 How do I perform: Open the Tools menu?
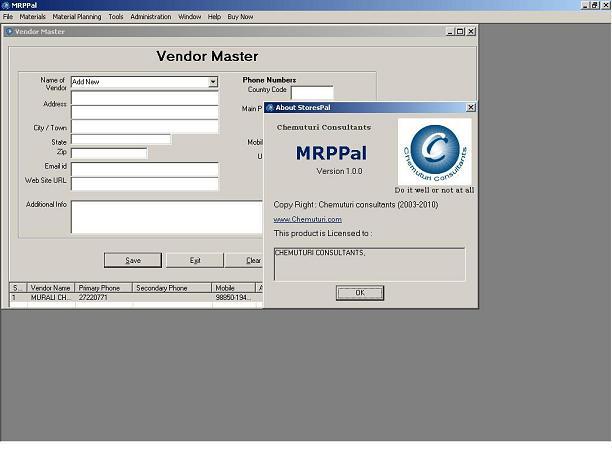point(116,17)
